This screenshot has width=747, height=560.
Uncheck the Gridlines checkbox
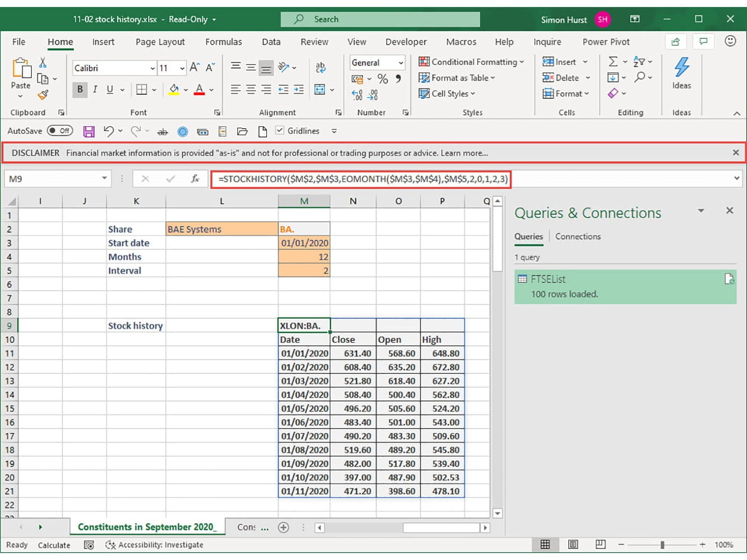coord(280,131)
